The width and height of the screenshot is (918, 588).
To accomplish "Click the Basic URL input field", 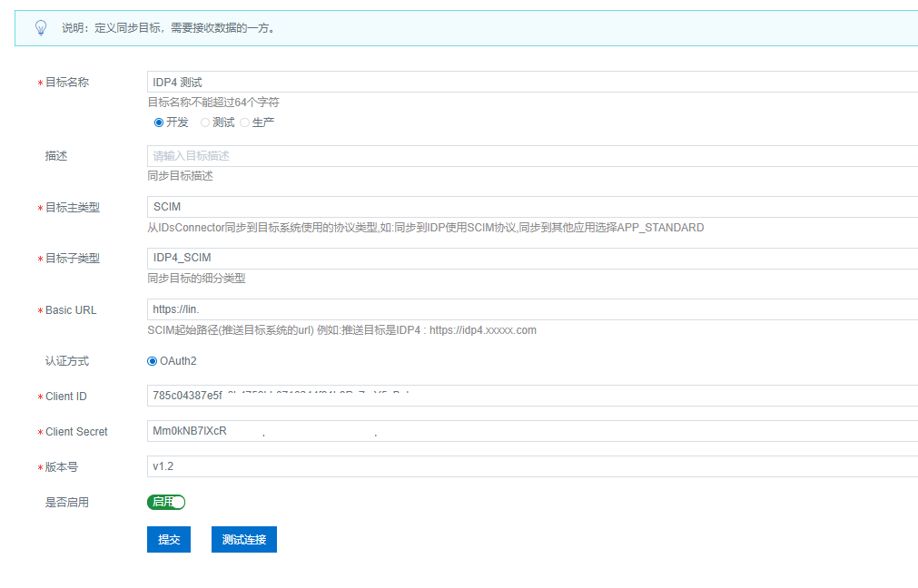I will pos(531,309).
